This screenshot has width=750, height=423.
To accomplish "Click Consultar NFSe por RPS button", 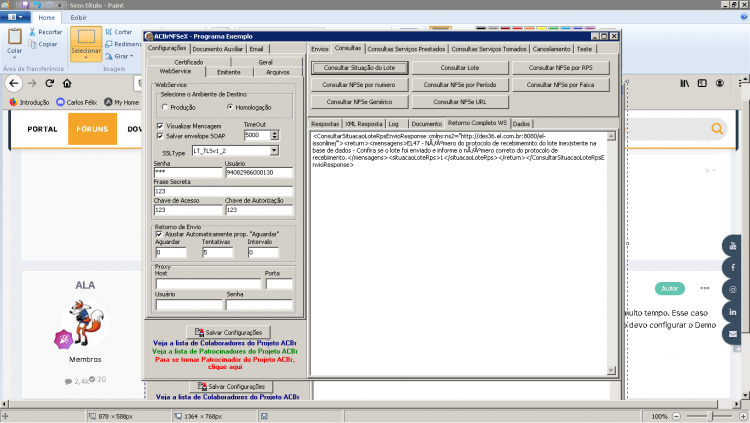I will [x=561, y=68].
